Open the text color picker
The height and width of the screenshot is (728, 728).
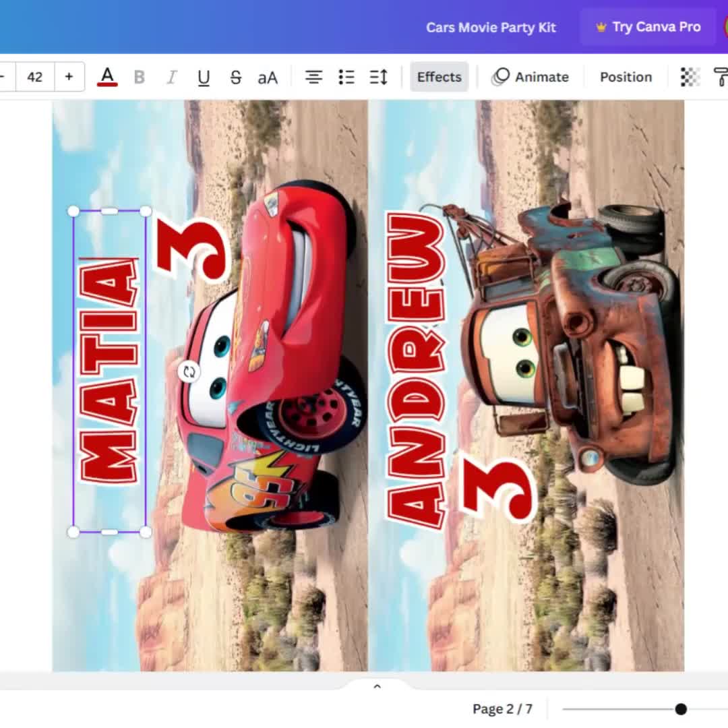click(x=107, y=77)
